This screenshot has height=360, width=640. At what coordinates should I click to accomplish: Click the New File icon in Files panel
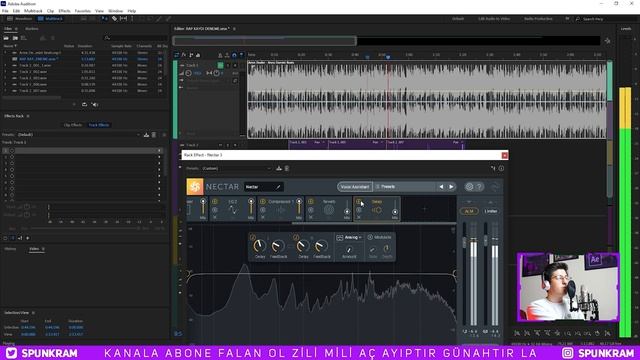[24, 38]
